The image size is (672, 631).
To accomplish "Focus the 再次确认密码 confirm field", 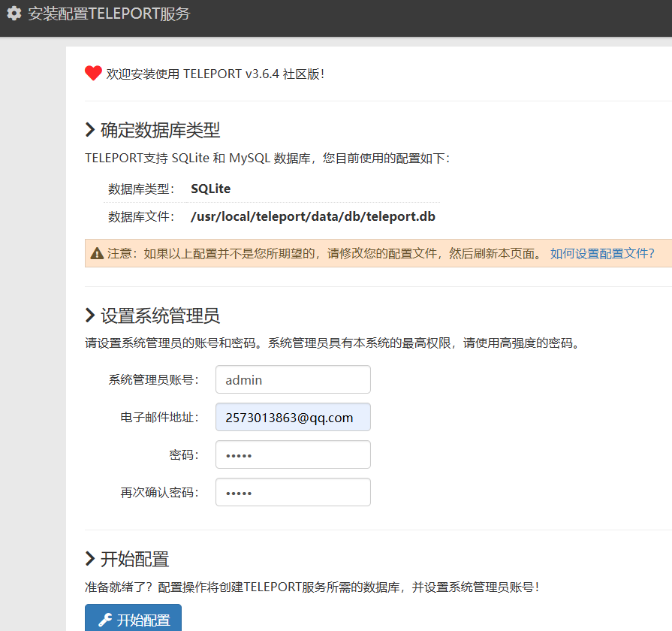I will (x=293, y=492).
